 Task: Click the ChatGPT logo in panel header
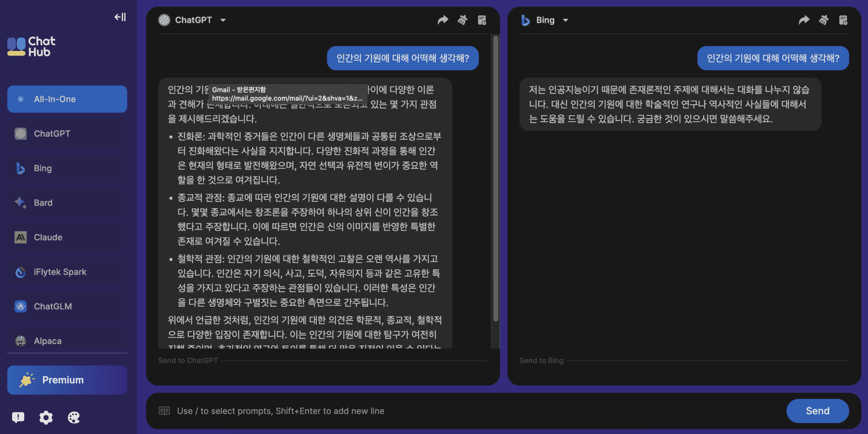pyautogui.click(x=164, y=20)
